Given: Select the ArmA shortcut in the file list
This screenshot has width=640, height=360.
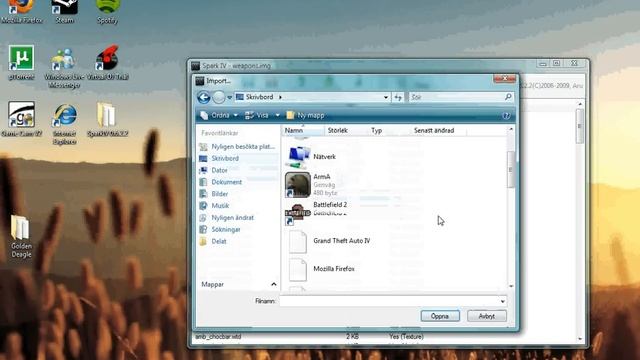Looking at the screenshot, I should (x=311, y=184).
